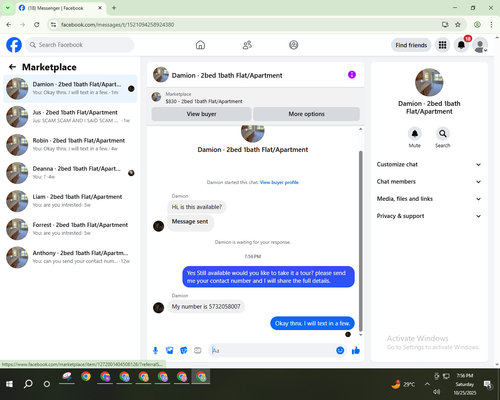Open the Windows notification center
Image resolution: width=500 pixels, height=400 pixels.
(488, 385)
